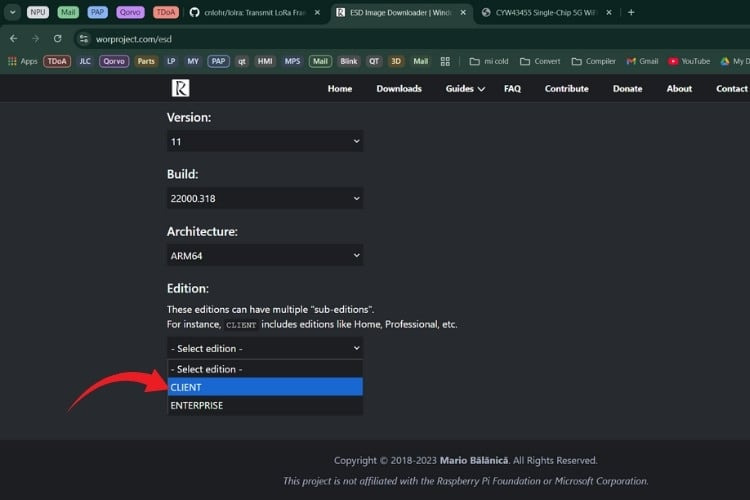Image resolution: width=750 pixels, height=500 pixels.
Task: Click the Mario Bălănică name in footer
Action: (474, 460)
